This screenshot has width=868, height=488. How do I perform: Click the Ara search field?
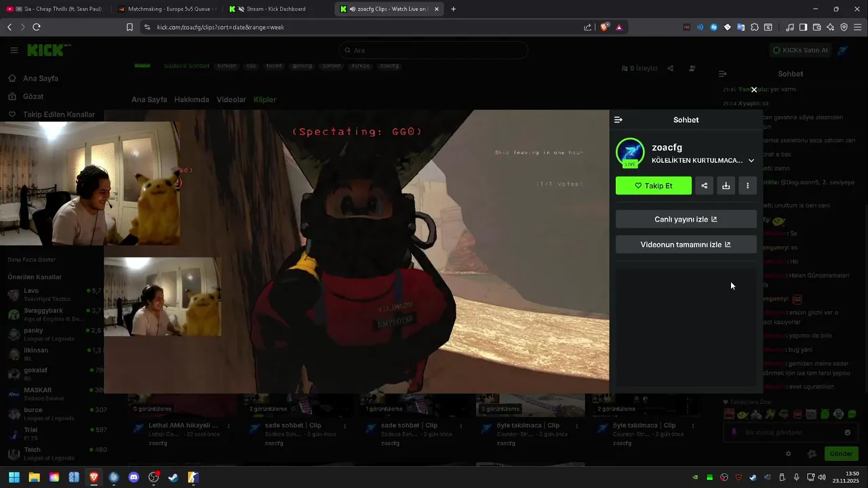tap(433, 50)
